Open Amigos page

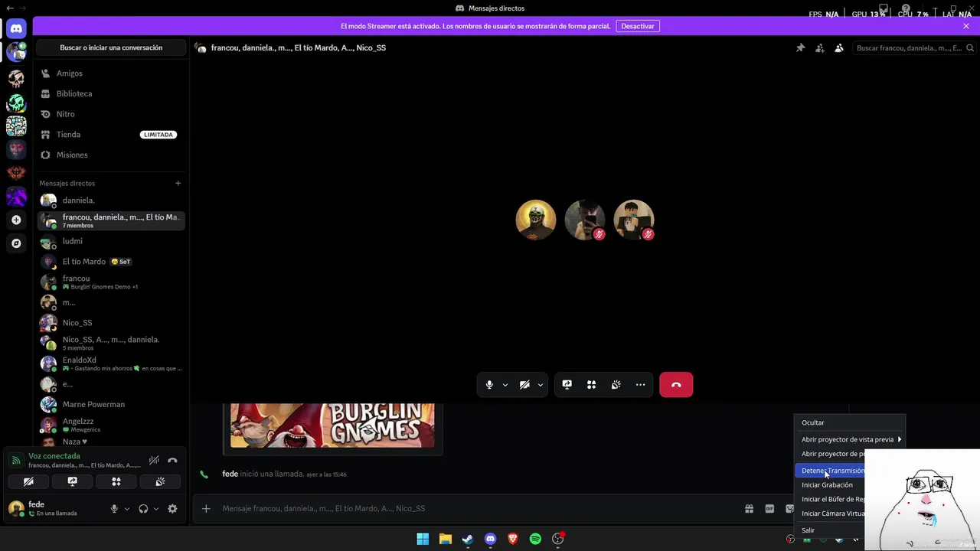pyautogui.click(x=111, y=73)
